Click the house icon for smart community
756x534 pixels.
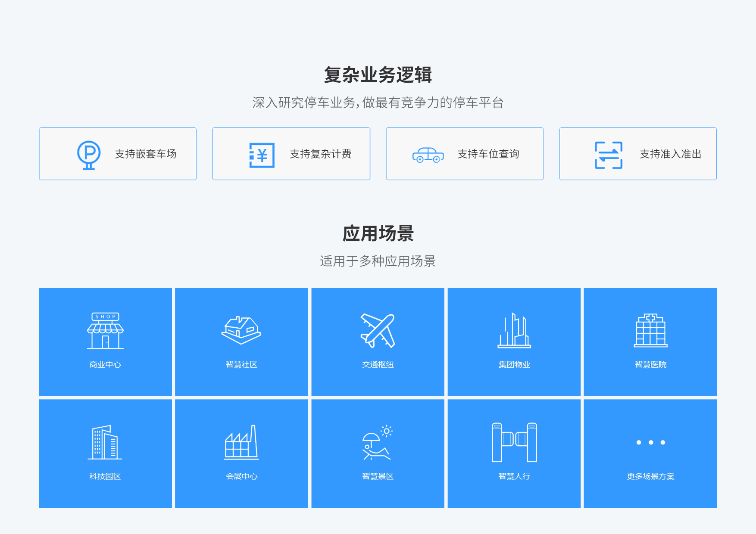(241, 331)
